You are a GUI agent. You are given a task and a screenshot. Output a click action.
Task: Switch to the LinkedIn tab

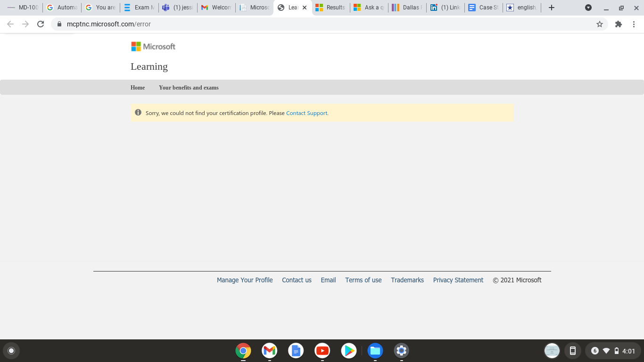(446, 8)
